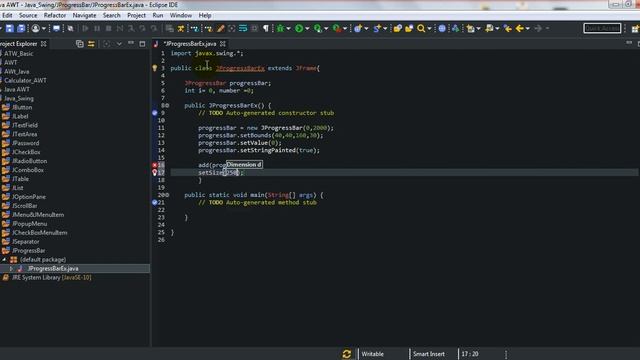Open the Run menu
The width and height of the screenshot is (640, 360).
tap(158, 16)
